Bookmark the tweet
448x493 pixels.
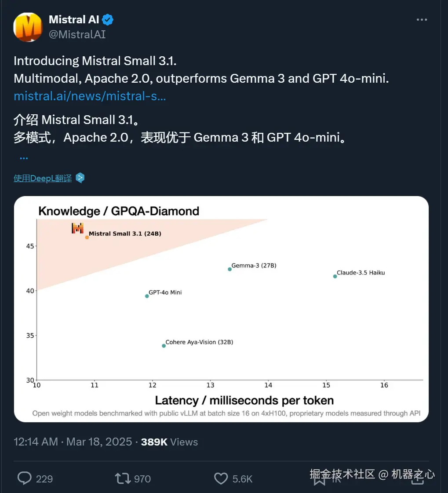coord(320,479)
